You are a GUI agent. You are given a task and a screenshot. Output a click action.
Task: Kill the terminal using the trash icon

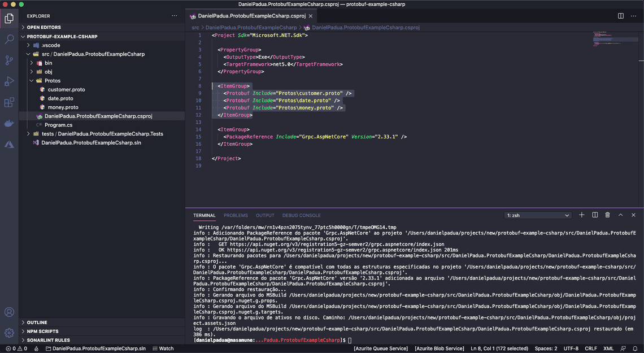[x=607, y=215]
